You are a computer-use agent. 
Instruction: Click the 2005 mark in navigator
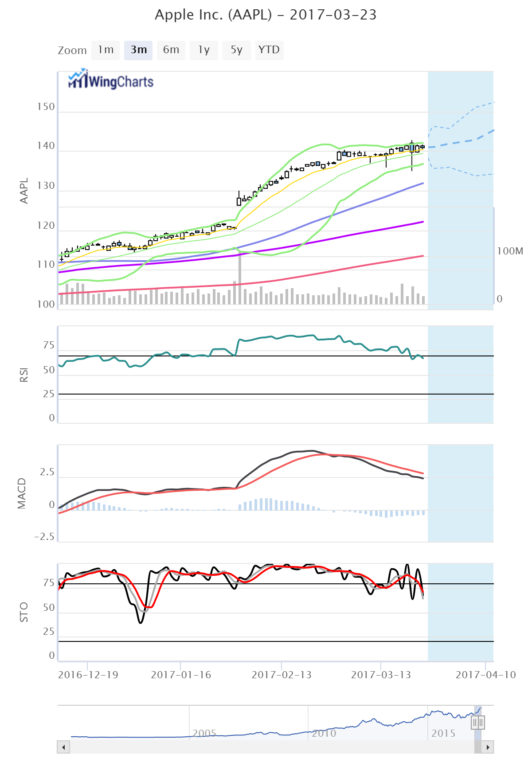(x=204, y=733)
